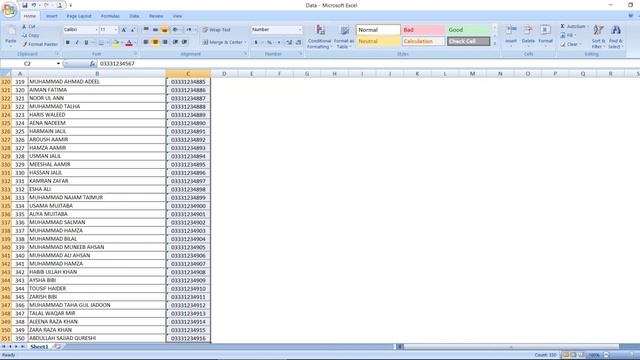
Task: Apply the Calculation cell style
Action: pos(423,41)
